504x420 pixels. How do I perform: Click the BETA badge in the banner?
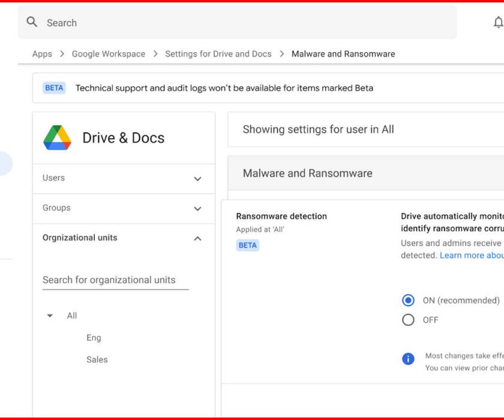pyautogui.click(x=54, y=88)
